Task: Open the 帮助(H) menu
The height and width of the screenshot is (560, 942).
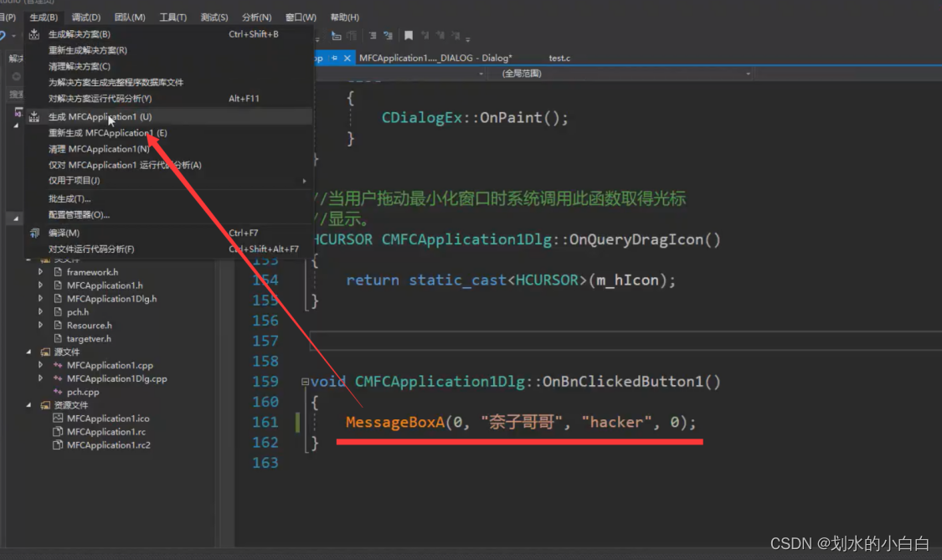Action: coord(345,18)
